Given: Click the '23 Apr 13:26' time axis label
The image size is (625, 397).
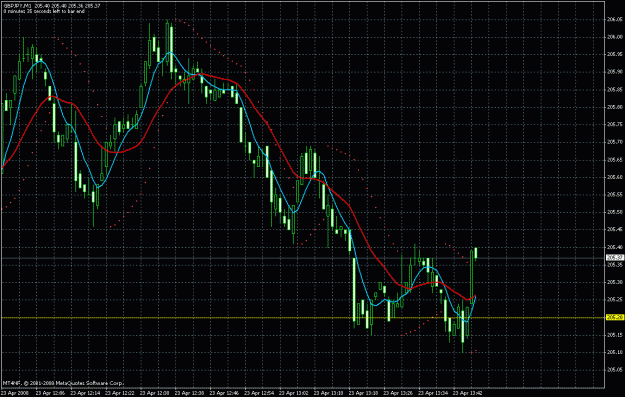Looking at the screenshot, I should coord(398,393).
